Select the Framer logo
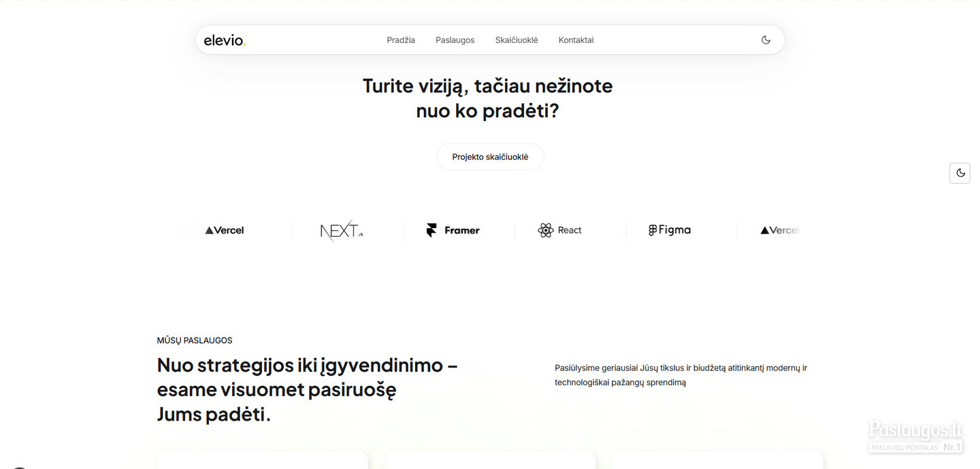 coord(453,230)
